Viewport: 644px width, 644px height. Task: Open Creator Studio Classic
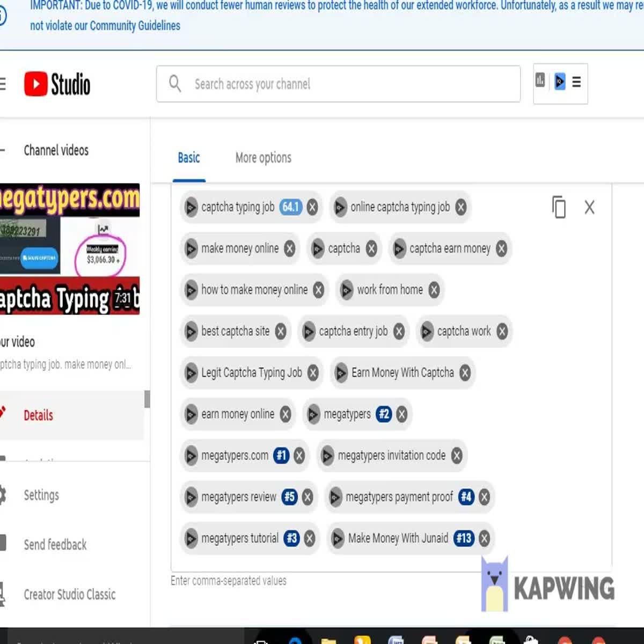coord(69,595)
